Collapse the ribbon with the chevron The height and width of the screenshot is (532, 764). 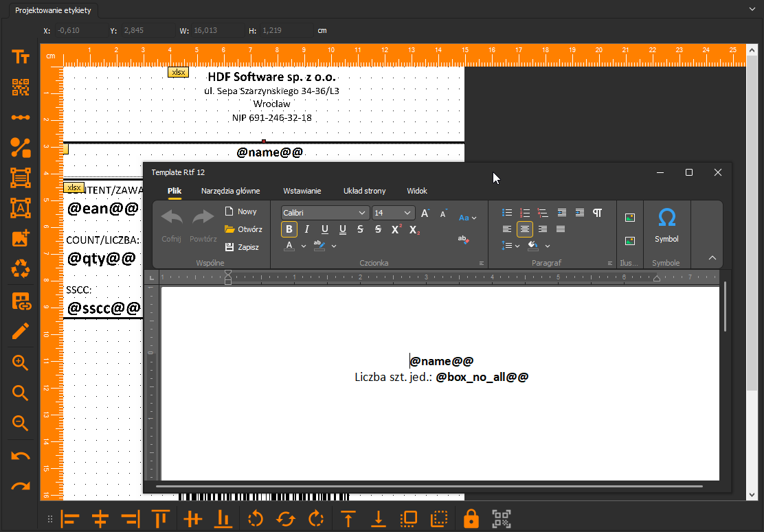(712, 258)
